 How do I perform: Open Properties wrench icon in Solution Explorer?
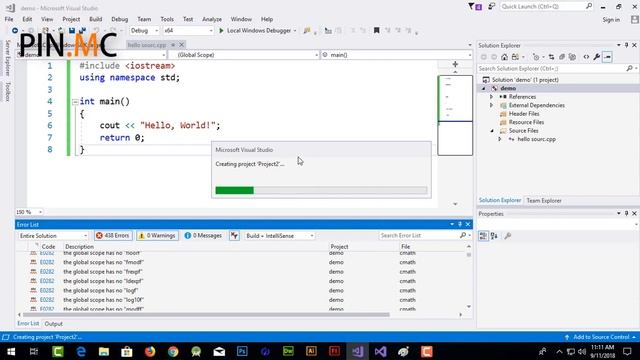point(597,57)
